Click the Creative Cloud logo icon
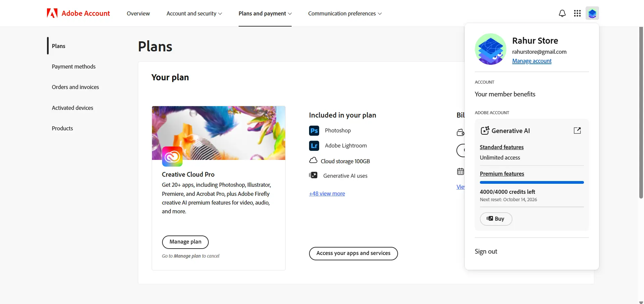Image resolution: width=644 pixels, height=304 pixels. pyautogui.click(x=172, y=157)
